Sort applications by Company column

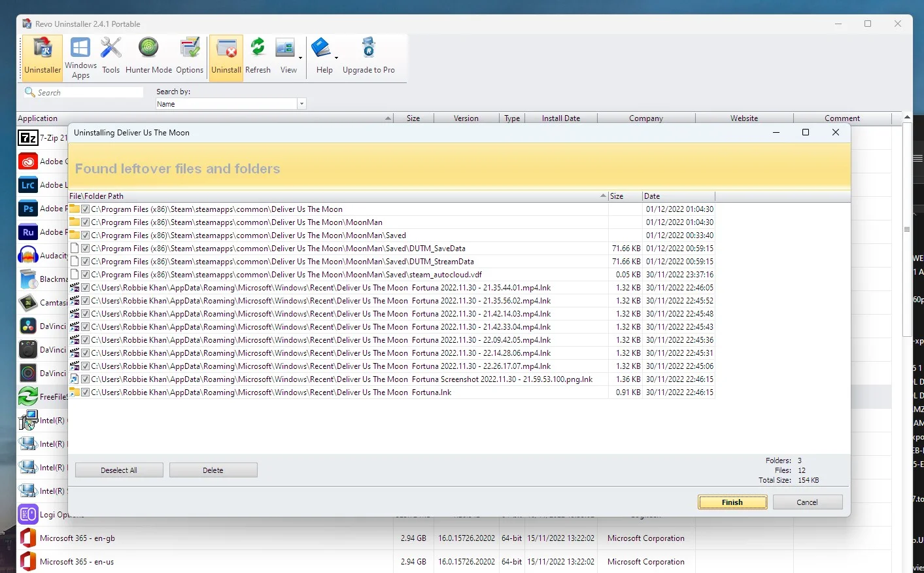pyautogui.click(x=646, y=118)
